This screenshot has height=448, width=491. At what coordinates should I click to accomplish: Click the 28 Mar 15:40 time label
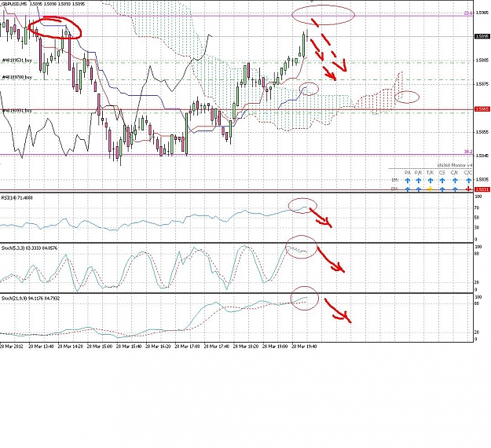tap(129, 346)
